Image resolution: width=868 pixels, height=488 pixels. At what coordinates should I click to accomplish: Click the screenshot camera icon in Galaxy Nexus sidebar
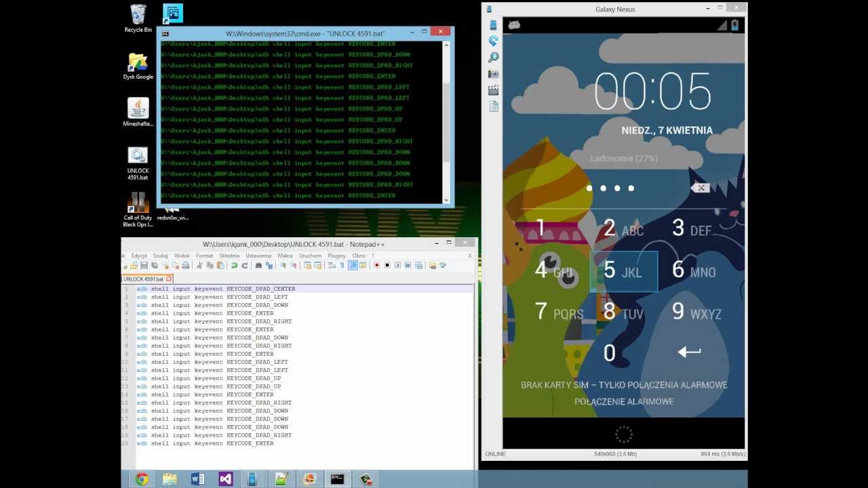click(x=494, y=74)
